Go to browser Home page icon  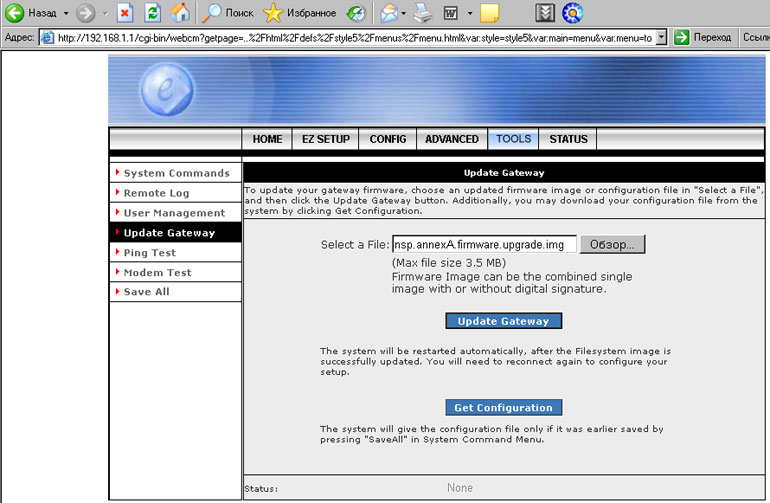180,13
